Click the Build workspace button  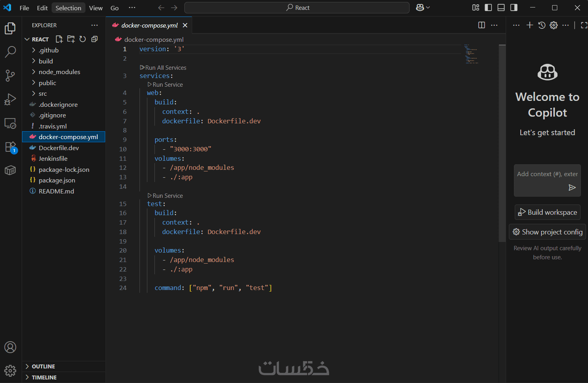(547, 212)
